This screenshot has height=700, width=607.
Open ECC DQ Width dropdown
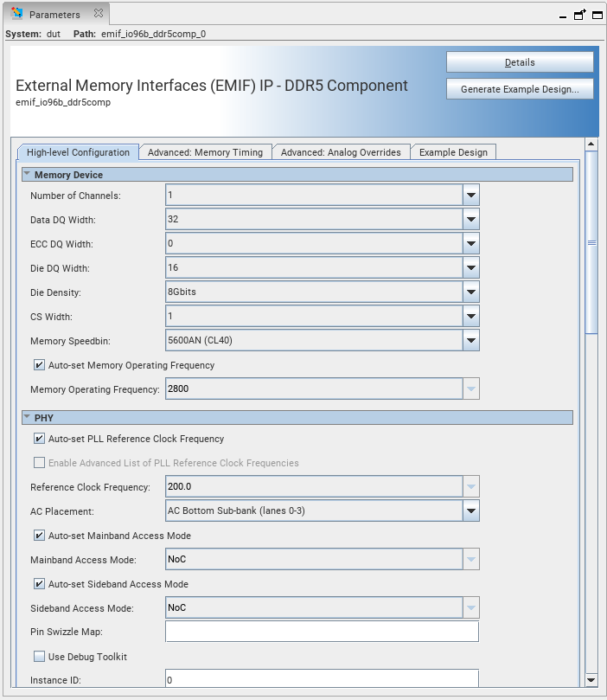click(471, 243)
